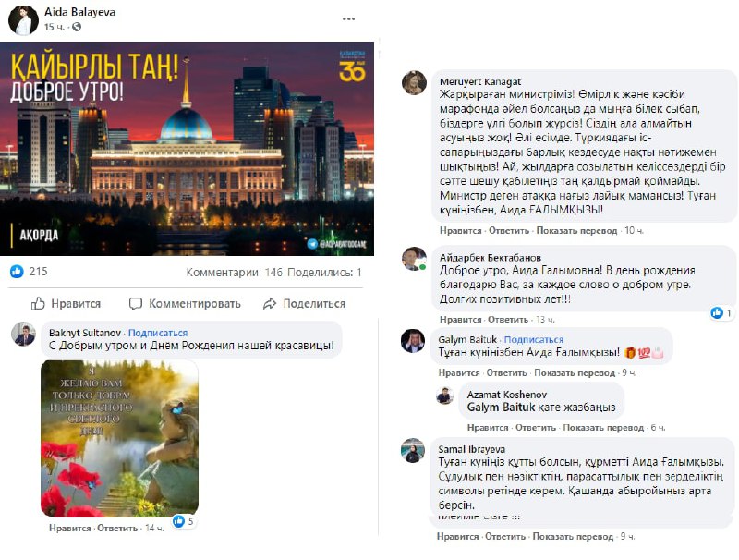Open the Akorda good morning post image
The image size is (739, 560).
coord(188,149)
